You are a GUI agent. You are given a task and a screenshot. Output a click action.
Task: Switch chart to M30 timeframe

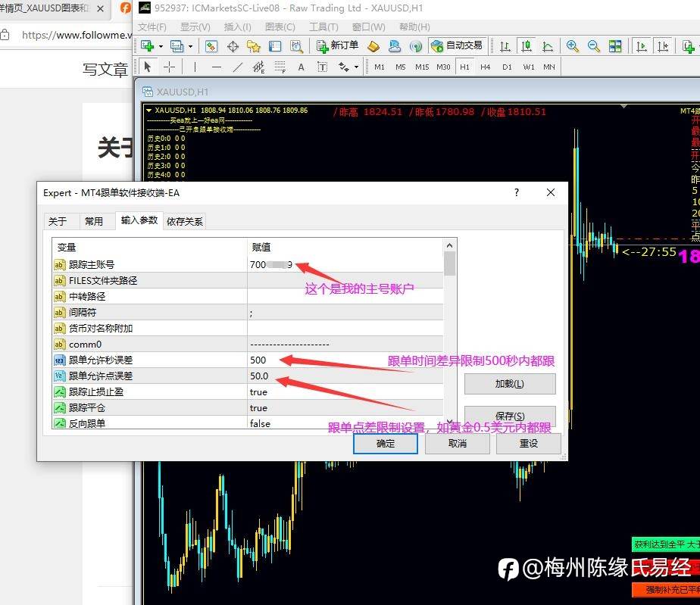(x=443, y=67)
